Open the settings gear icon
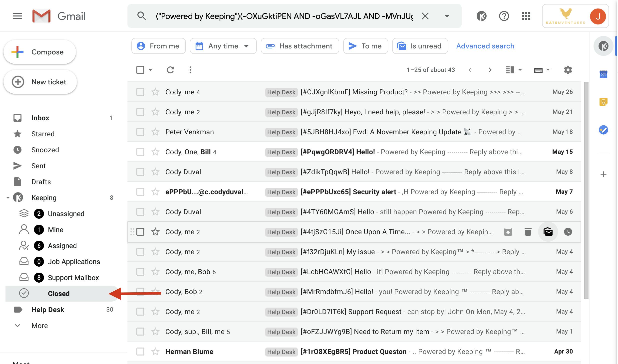Image resolution: width=618 pixels, height=364 pixels. click(568, 70)
